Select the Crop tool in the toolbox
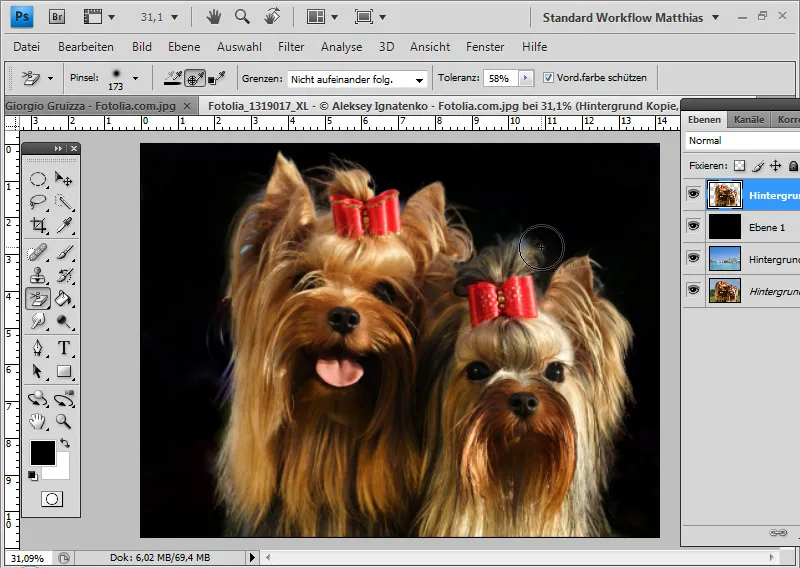This screenshot has height=568, width=800. (x=38, y=226)
